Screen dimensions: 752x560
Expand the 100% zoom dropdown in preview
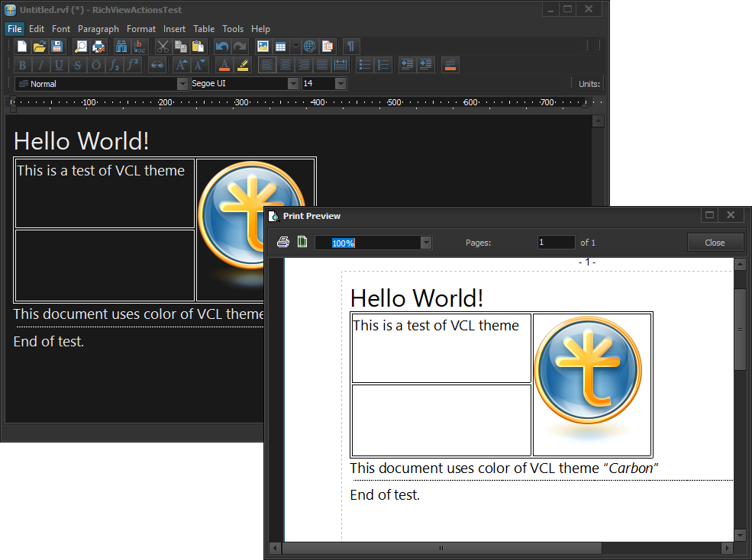point(426,243)
